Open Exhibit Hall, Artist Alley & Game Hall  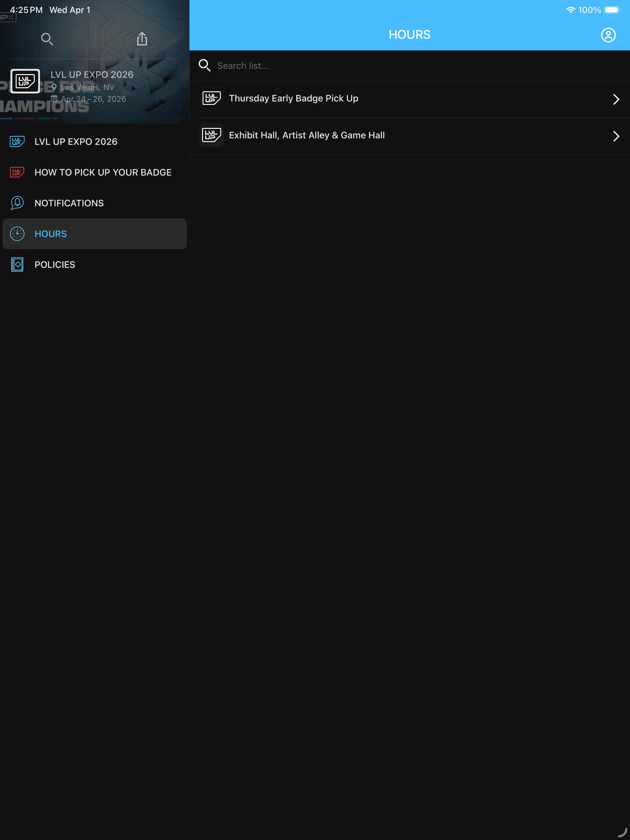tap(410, 136)
